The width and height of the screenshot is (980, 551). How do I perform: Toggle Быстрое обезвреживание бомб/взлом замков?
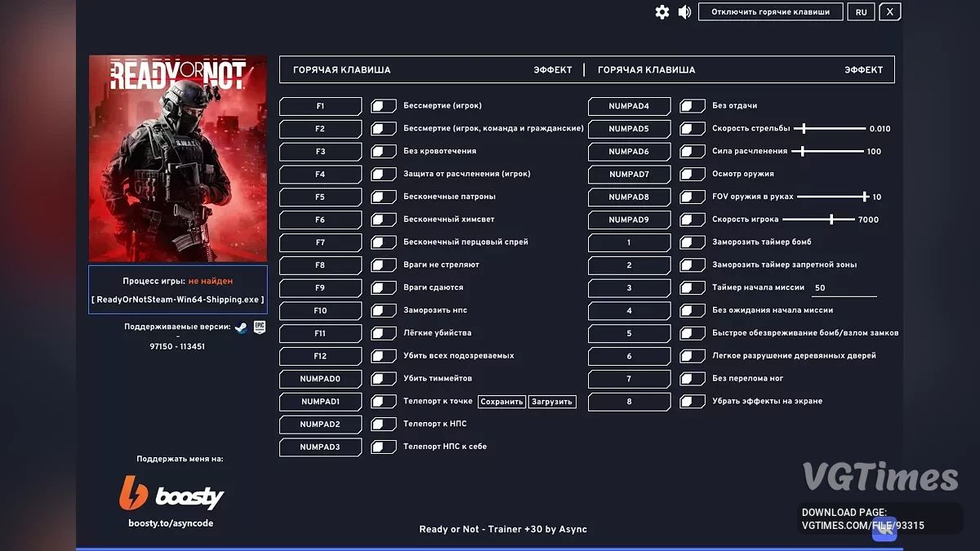[x=693, y=333]
